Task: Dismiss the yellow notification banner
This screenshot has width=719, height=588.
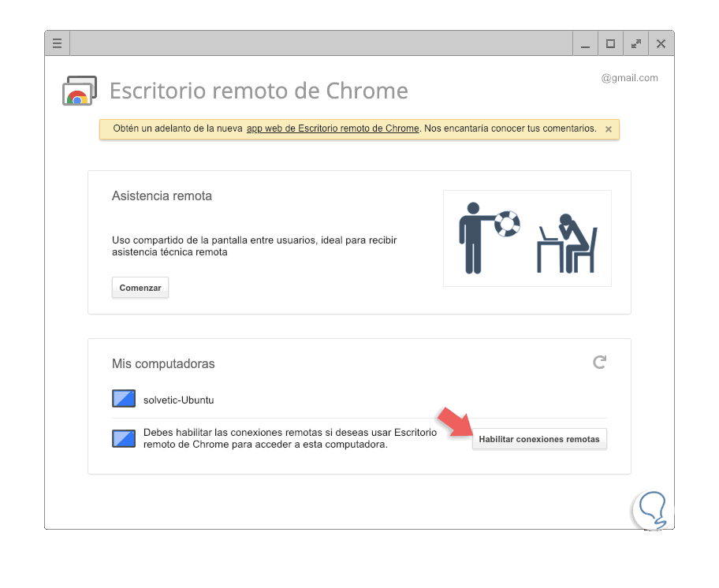Action: [x=609, y=129]
